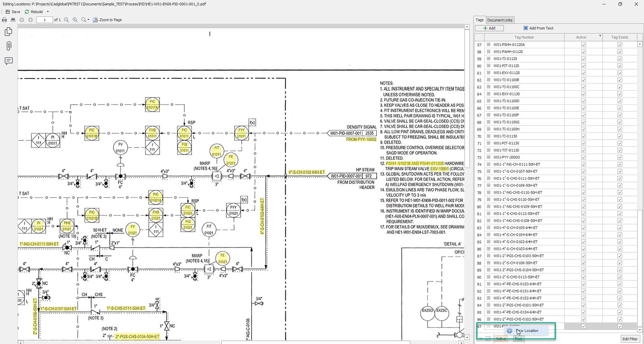Open the Rebuild dropdown arrow
This screenshot has height=344, width=644.
pyautogui.click(x=47, y=12)
